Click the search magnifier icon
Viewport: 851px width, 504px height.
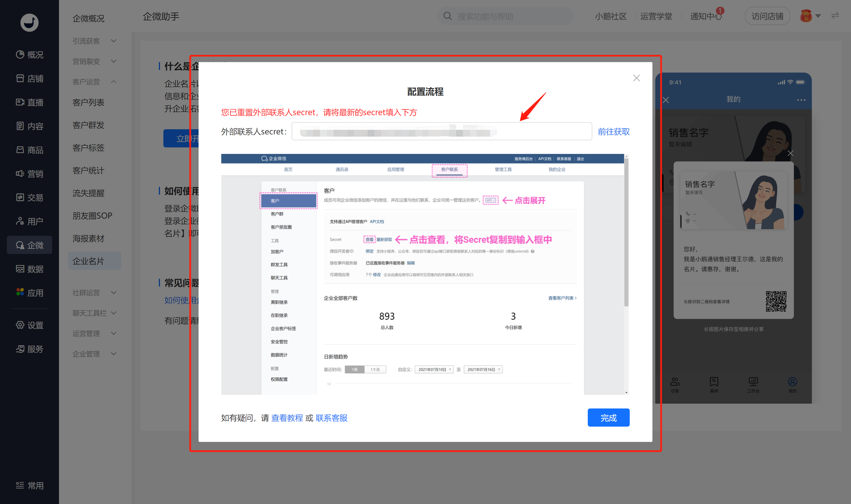click(x=448, y=16)
